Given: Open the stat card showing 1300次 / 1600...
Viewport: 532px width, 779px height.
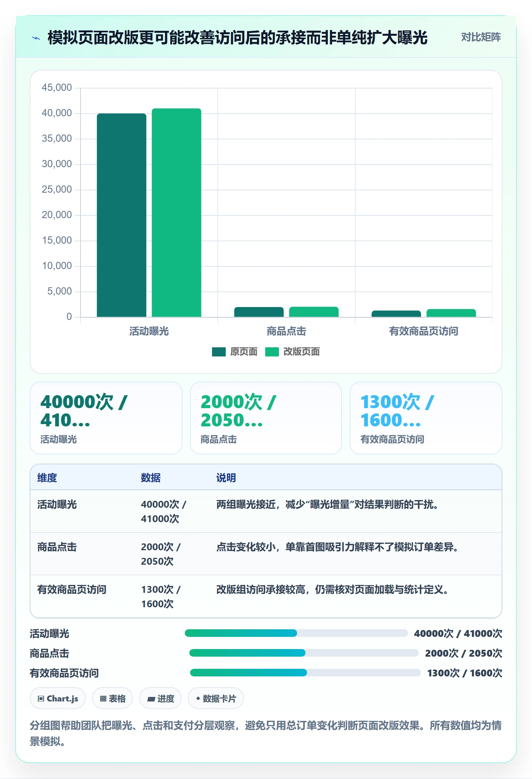Looking at the screenshot, I should (426, 418).
